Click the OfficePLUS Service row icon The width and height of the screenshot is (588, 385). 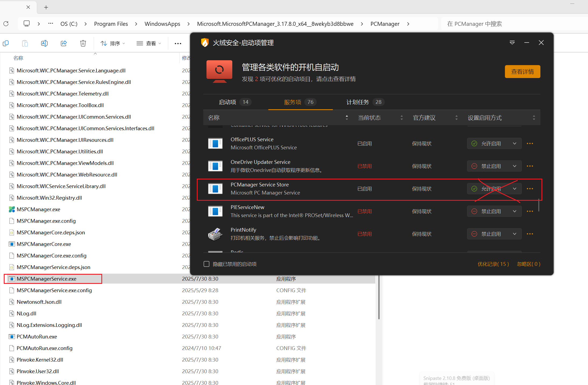pyautogui.click(x=215, y=143)
